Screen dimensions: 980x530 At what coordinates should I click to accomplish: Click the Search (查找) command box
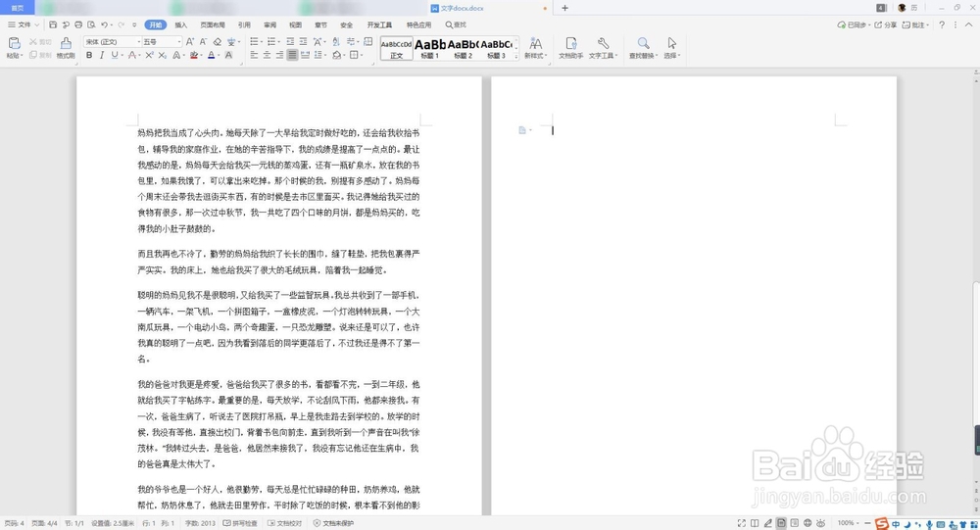tap(456, 25)
